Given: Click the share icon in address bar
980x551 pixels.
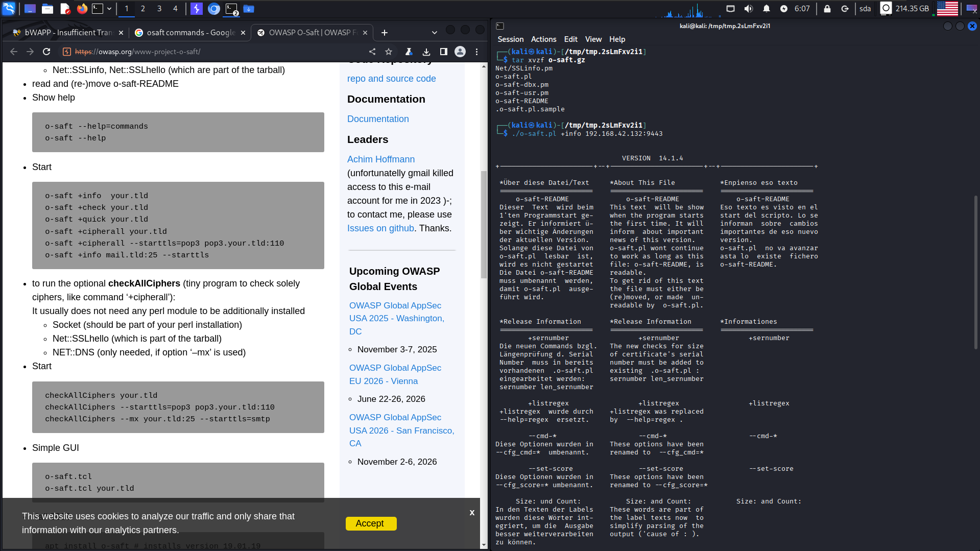Looking at the screenshot, I should point(372,52).
